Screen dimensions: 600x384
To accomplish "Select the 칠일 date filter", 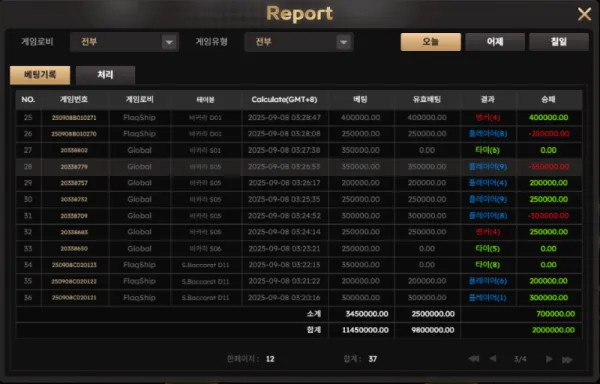I will click(559, 42).
